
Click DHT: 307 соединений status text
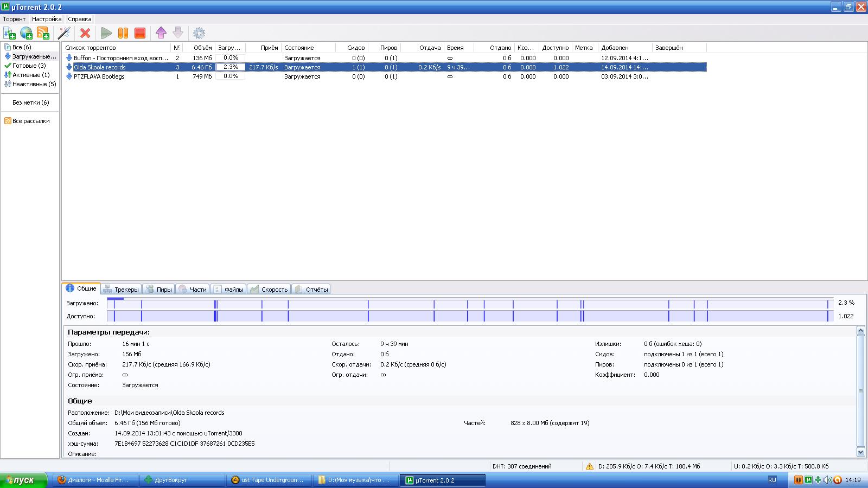click(x=522, y=466)
